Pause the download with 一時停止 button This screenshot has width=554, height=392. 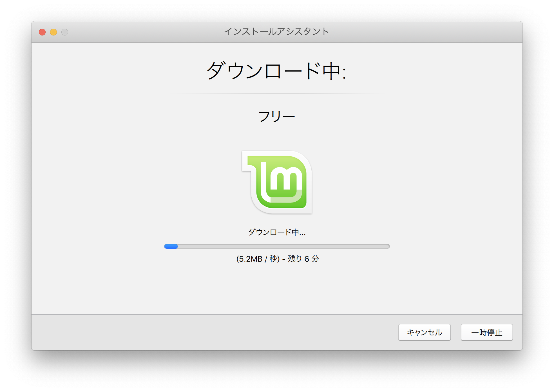tap(486, 332)
